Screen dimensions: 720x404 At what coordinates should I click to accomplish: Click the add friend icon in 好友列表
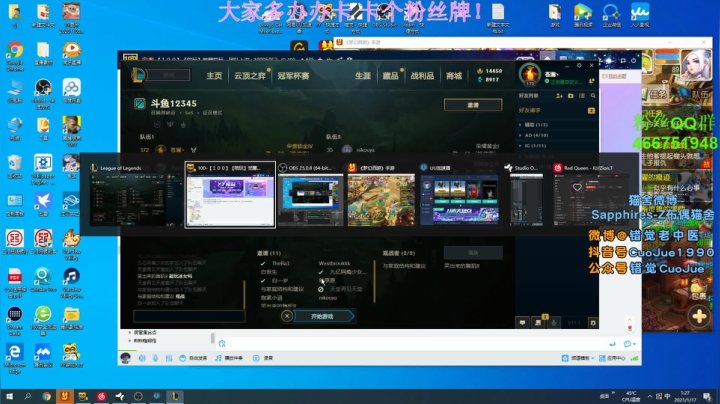(559, 95)
